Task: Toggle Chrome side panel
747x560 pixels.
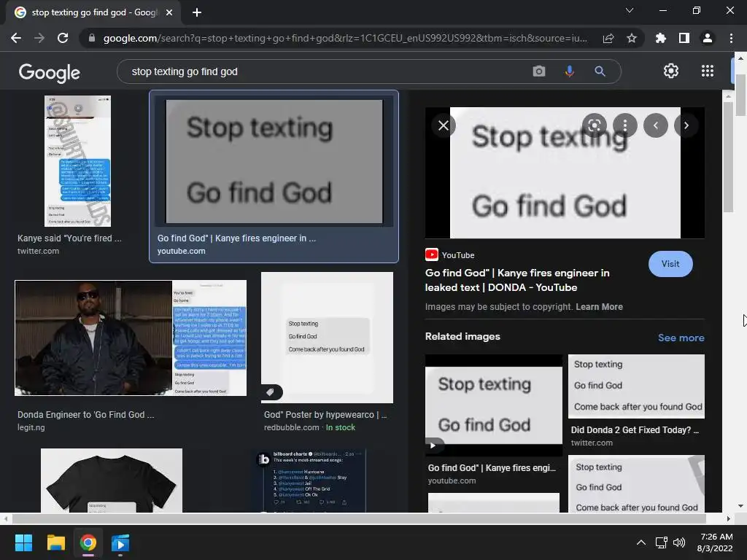Action: point(684,38)
